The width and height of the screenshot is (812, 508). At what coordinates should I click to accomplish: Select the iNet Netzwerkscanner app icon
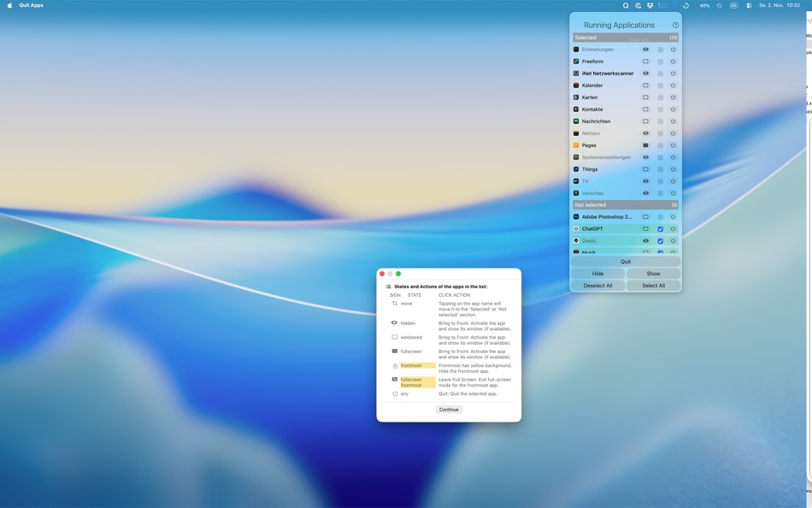(575, 73)
